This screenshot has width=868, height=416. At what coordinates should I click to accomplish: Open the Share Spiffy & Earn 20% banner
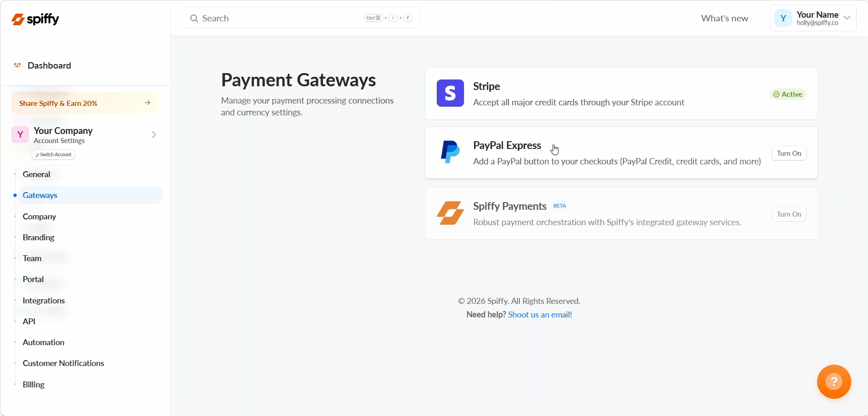pos(85,103)
